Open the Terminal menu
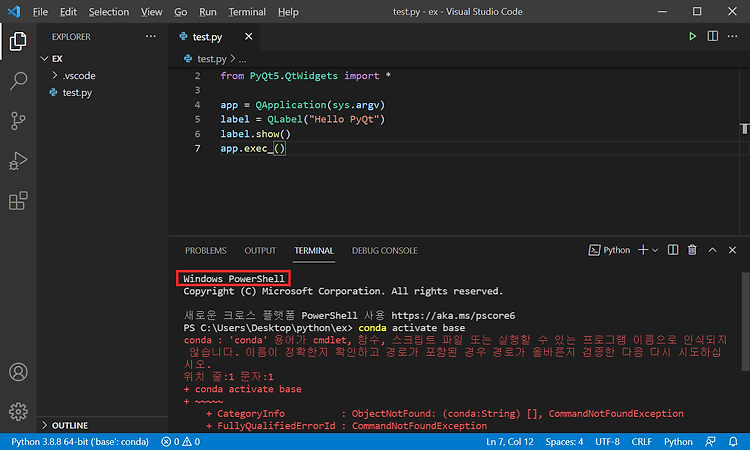The height and width of the screenshot is (450, 750). (x=247, y=11)
